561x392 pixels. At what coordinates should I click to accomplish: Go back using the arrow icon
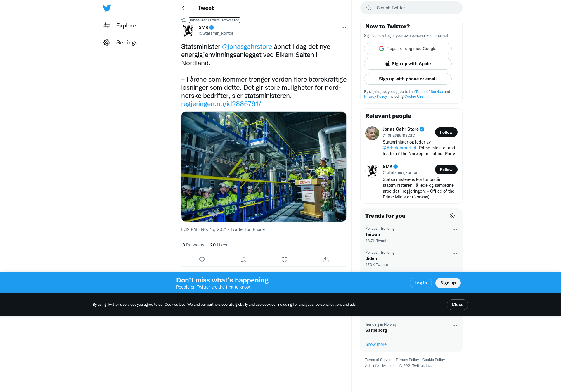coord(184,8)
